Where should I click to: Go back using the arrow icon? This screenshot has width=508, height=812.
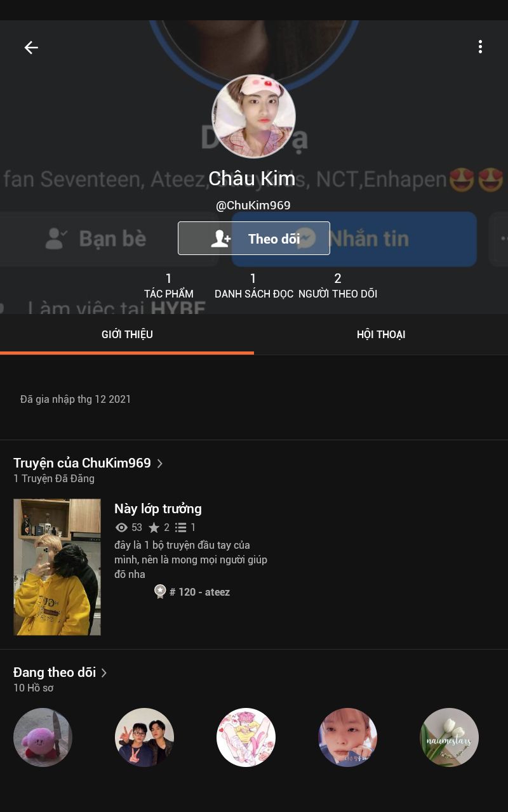coord(31,48)
